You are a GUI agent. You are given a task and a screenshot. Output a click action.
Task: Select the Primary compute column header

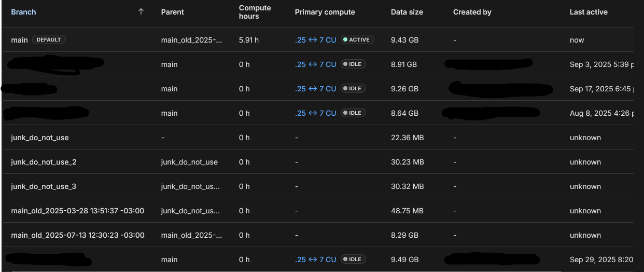(325, 12)
